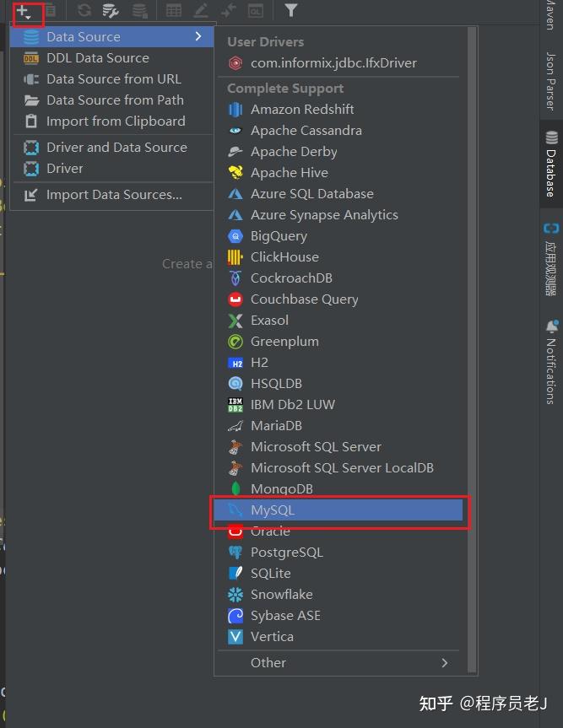Switch to the Json Parser side tab
Screen dimensions: 563x728
coord(550,81)
